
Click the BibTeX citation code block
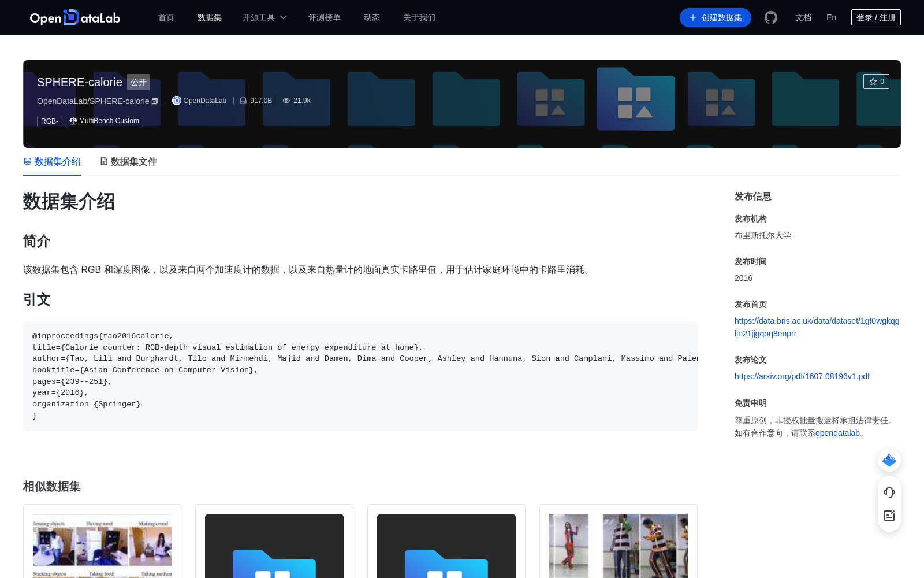(360, 376)
